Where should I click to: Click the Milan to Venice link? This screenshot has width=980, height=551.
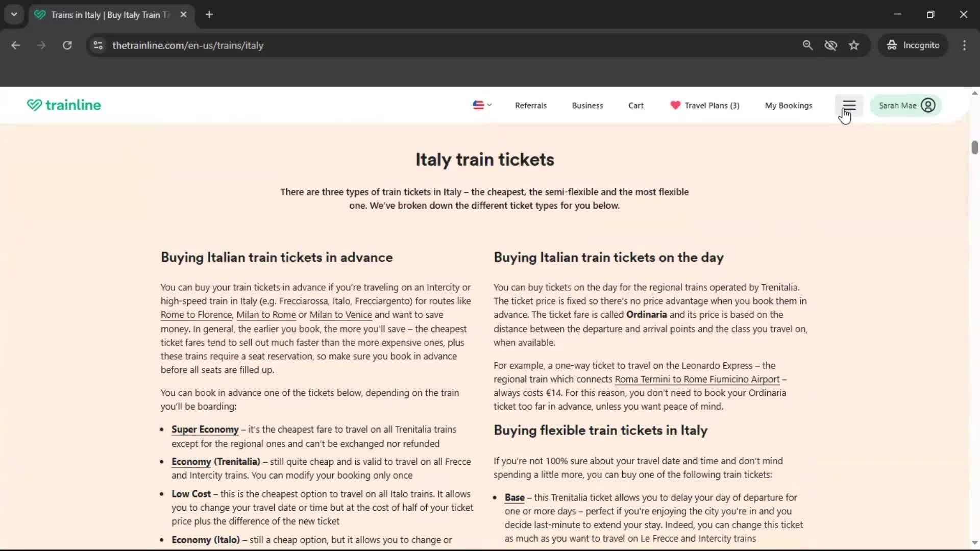(x=340, y=315)
